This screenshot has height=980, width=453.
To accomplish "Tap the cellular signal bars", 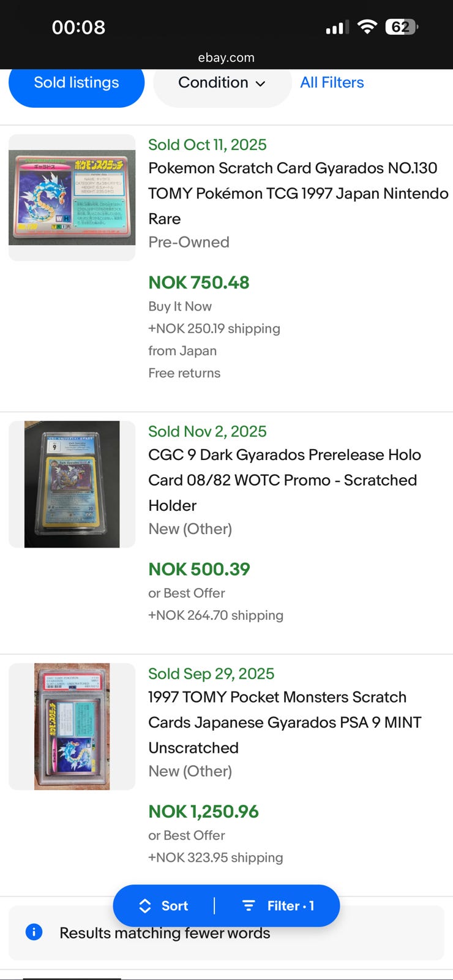I will 337,28.
